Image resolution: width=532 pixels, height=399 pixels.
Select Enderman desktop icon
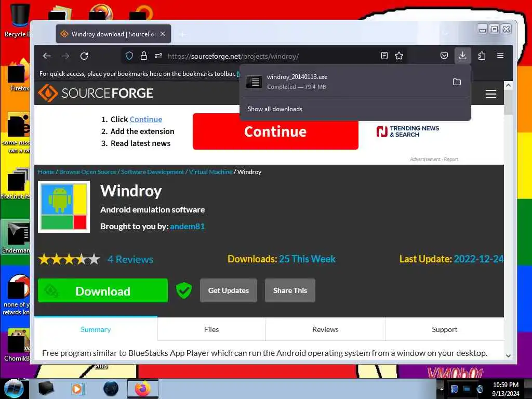pos(16,237)
